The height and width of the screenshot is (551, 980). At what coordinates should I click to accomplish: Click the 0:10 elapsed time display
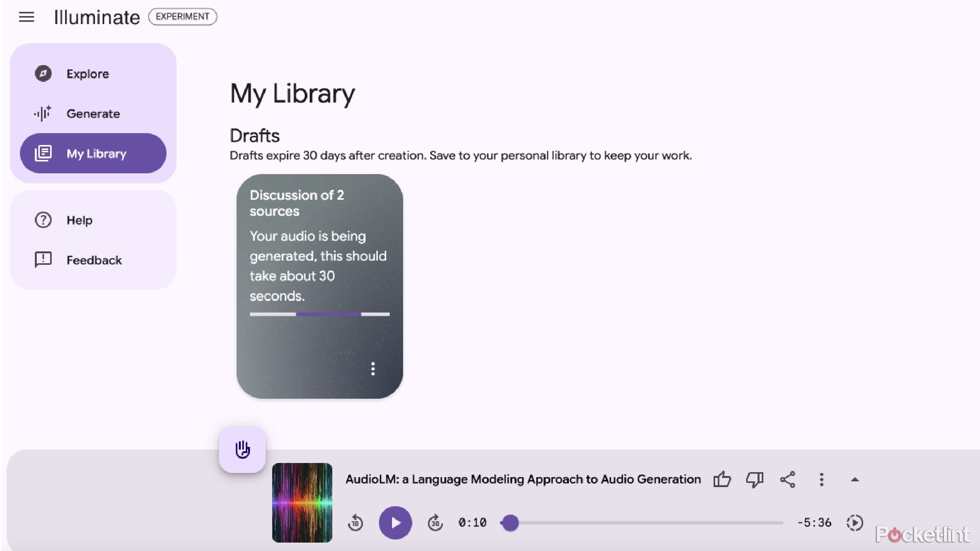pyautogui.click(x=473, y=523)
